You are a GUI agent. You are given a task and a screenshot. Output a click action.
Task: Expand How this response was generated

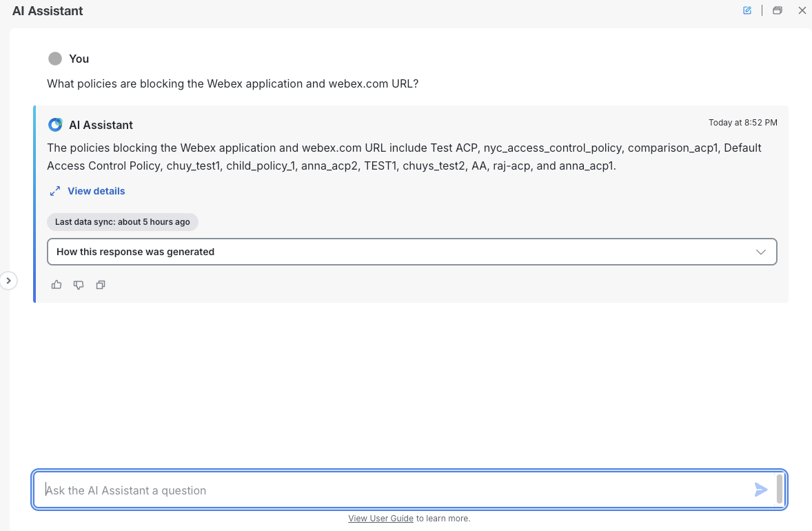135,252
